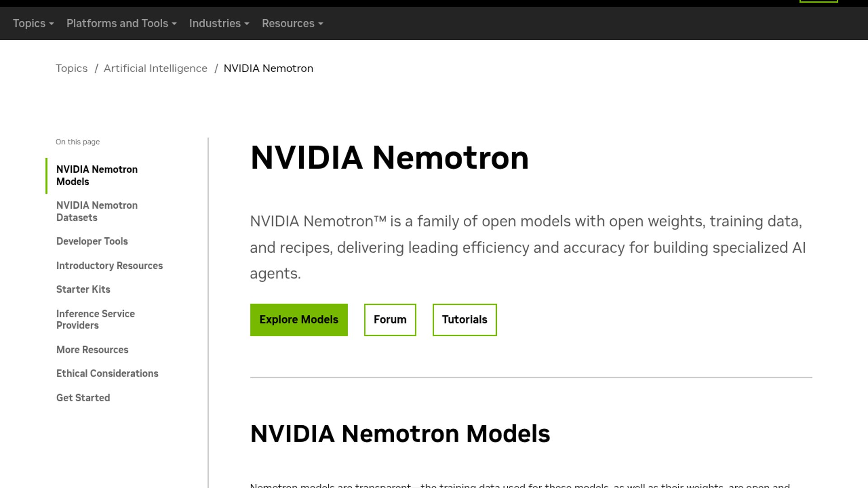Jump to Inference Service Providers
The image size is (868, 488).
(95, 319)
